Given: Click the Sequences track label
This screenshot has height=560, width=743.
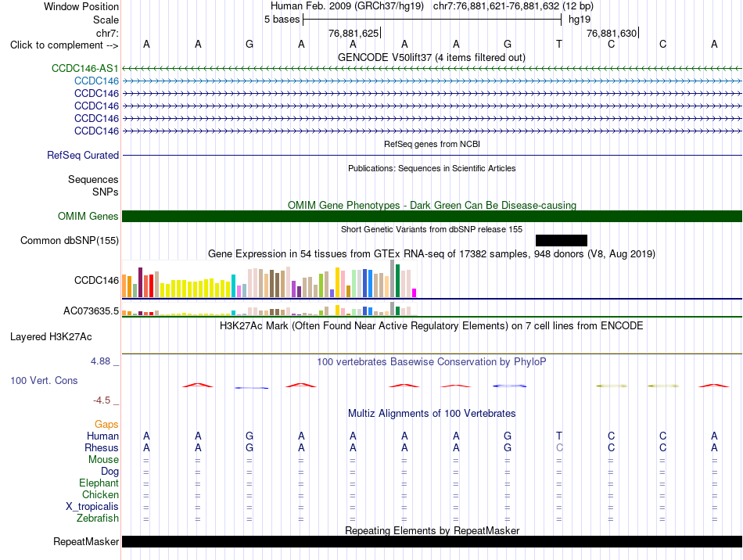Looking at the screenshot, I should click(93, 179).
